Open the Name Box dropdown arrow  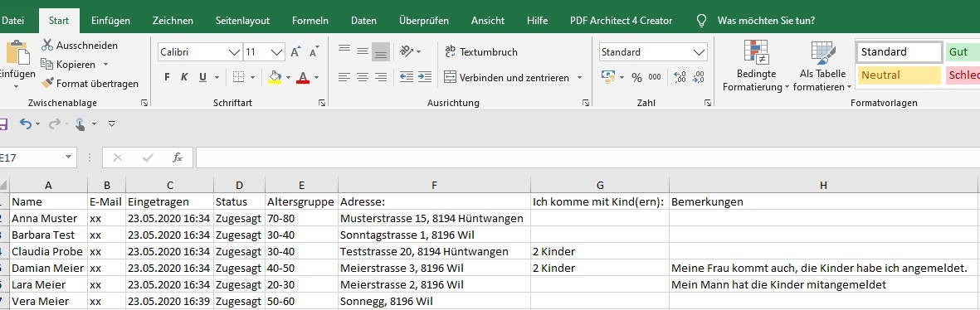pos(67,157)
